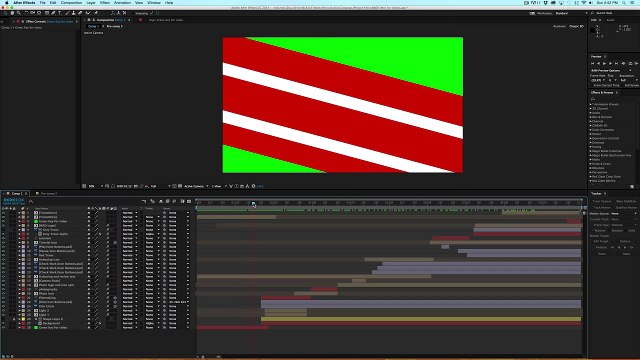Click the Stabilize Motion button in Tracker
The height and width of the screenshot is (360, 640).
coord(626,207)
